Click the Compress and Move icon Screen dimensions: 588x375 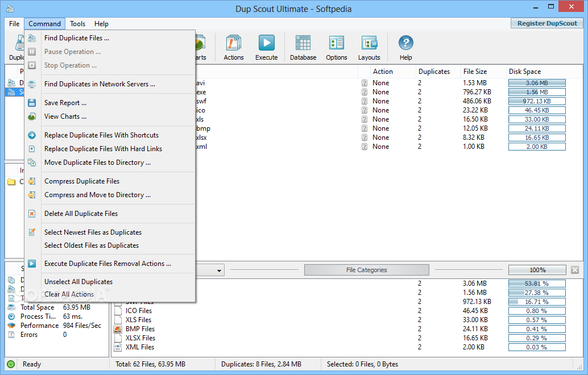tap(32, 195)
